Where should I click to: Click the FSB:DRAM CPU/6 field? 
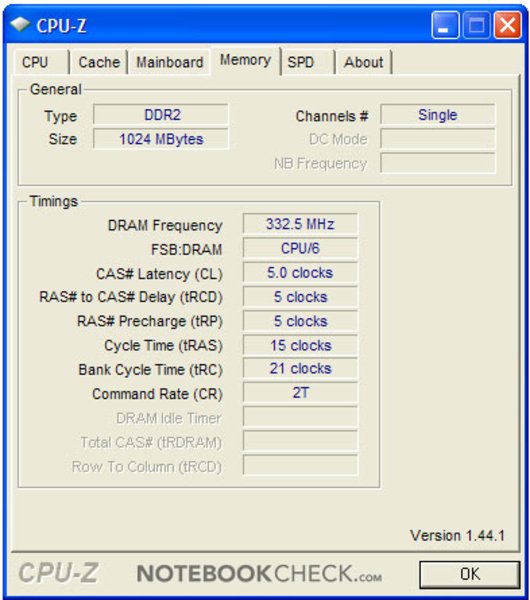(300, 248)
